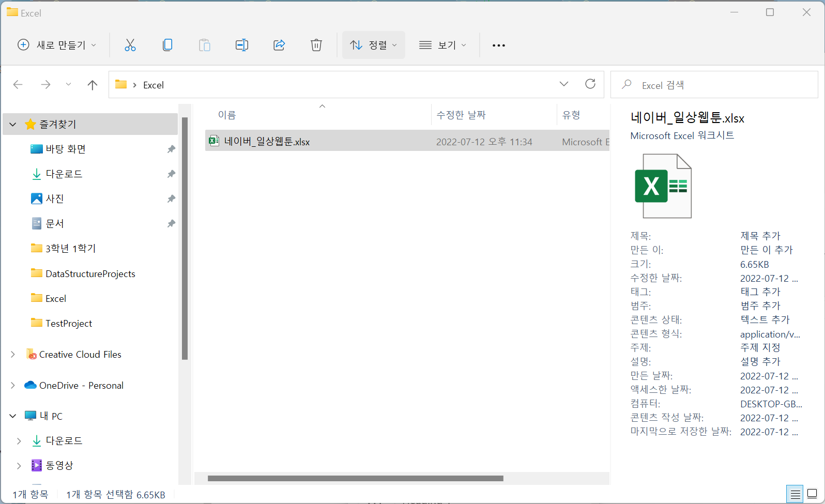This screenshot has width=825, height=504.
Task: Click the horizontal scrollbar in file list
Action: pyautogui.click(x=356, y=478)
